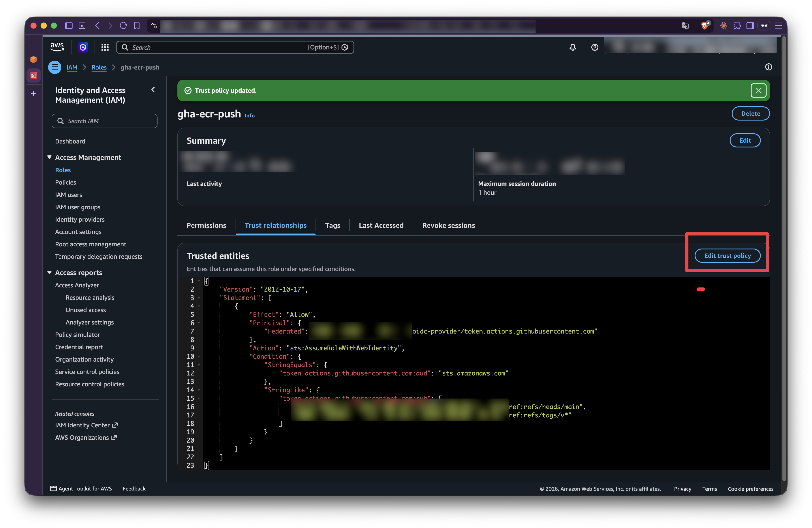Image resolution: width=812 pixels, height=528 pixels.
Task: Toggle the browser sidebar panel icon near the window controls
Action: 69,26
